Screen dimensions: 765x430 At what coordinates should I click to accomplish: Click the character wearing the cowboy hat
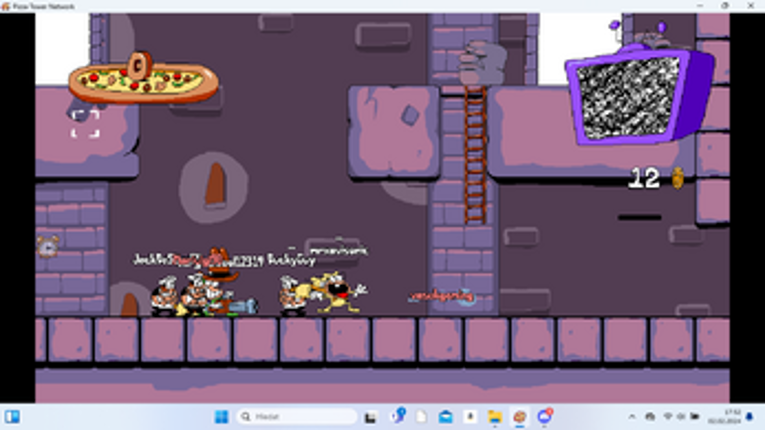click(x=222, y=283)
